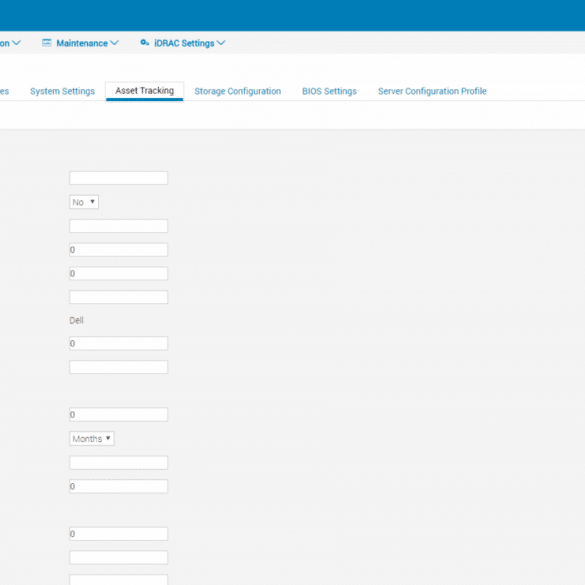This screenshot has width=585, height=585.
Task: Click the "Dell" manufacturer text
Action: point(76,320)
